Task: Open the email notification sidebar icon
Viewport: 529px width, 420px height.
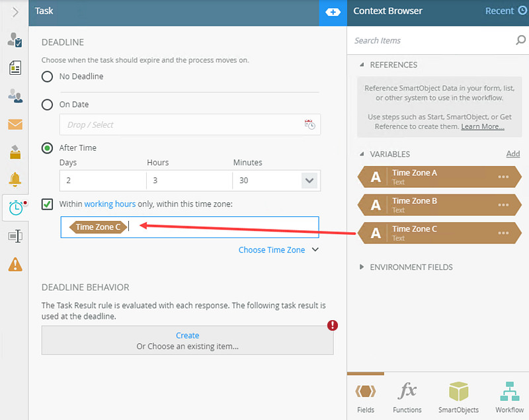Action: point(15,124)
